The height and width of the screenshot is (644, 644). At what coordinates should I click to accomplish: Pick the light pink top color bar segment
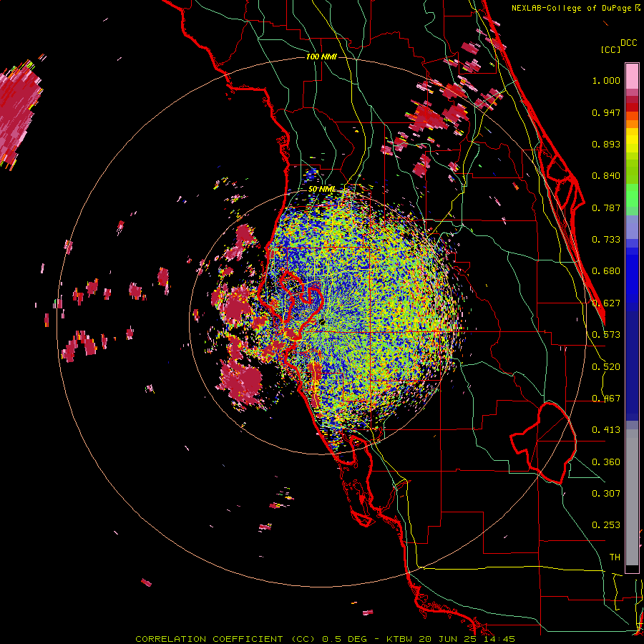pos(632,76)
